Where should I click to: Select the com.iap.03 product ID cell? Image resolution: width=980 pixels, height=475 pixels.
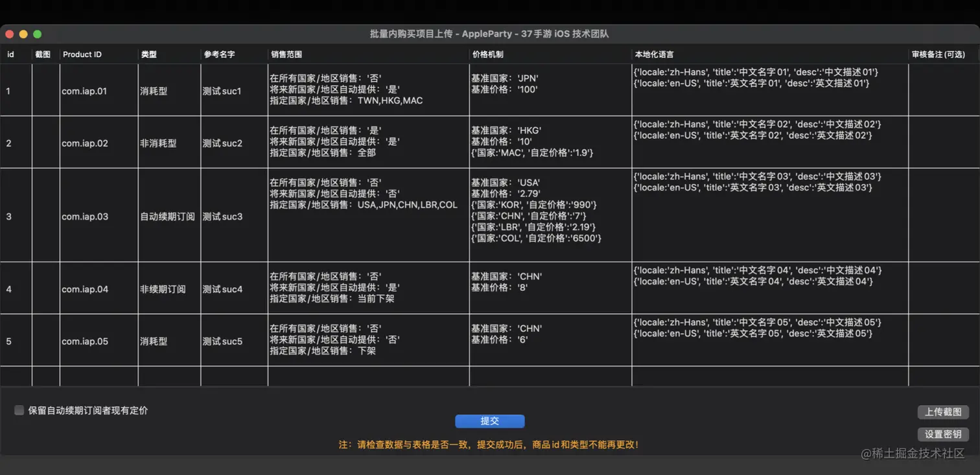[x=99, y=216]
